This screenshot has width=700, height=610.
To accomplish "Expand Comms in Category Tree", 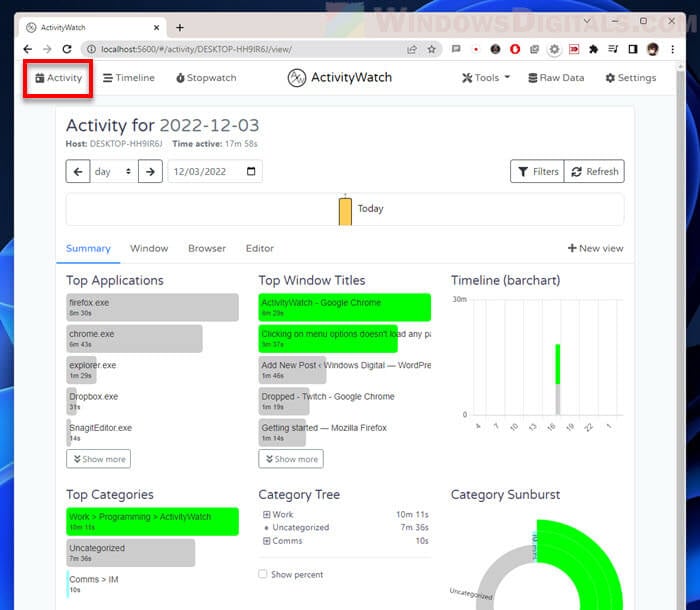I will tap(267, 541).
